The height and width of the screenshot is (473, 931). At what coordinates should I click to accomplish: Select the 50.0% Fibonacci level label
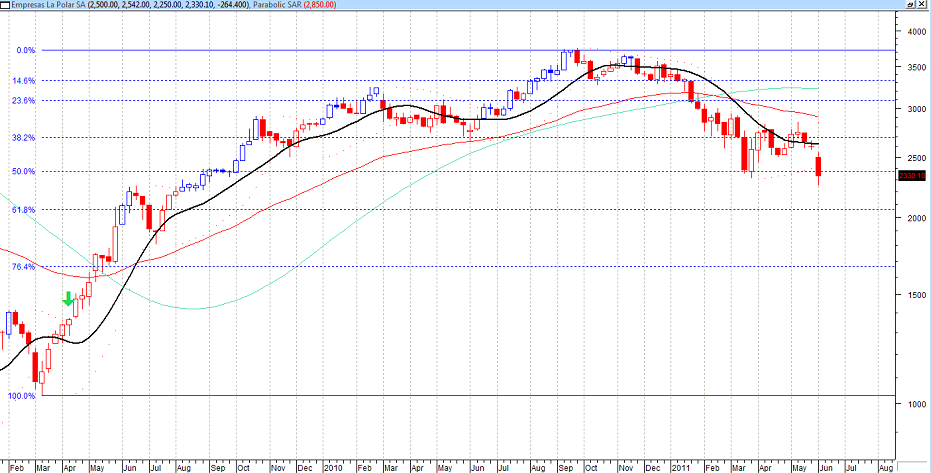[24, 172]
